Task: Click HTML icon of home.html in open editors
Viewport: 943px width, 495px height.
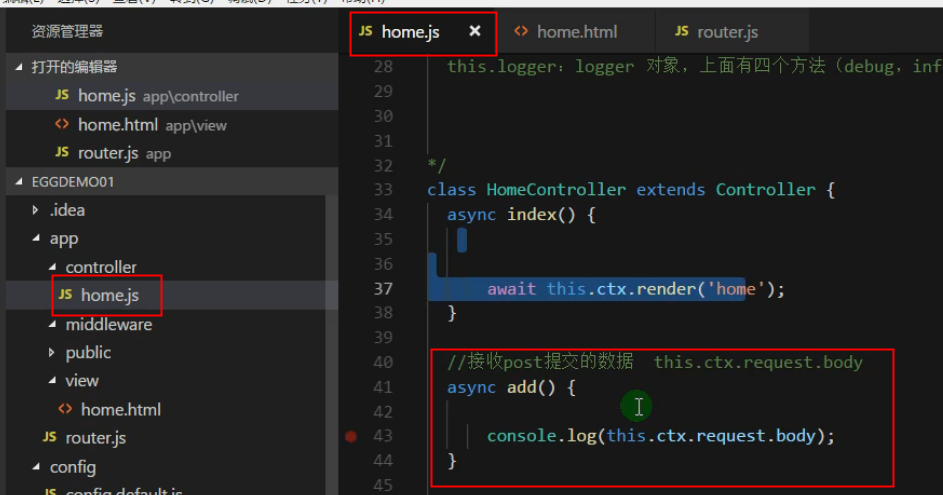Action: pyautogui.click(x=62, y=124)
